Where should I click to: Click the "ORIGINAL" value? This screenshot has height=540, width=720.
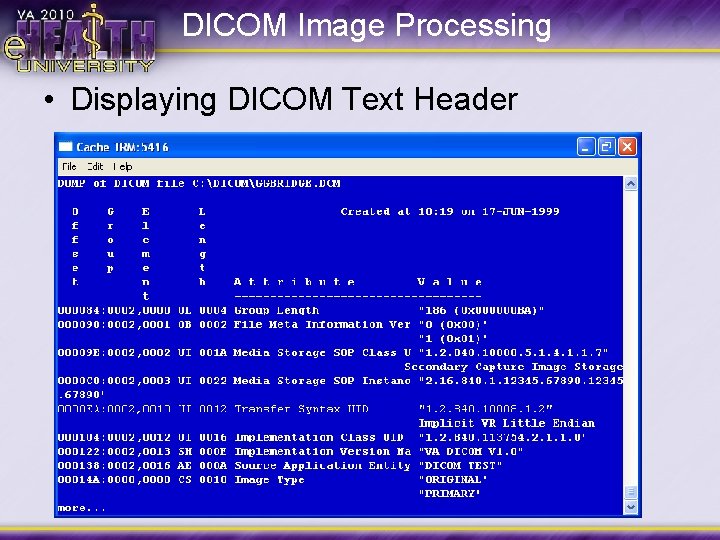[453, 480]
